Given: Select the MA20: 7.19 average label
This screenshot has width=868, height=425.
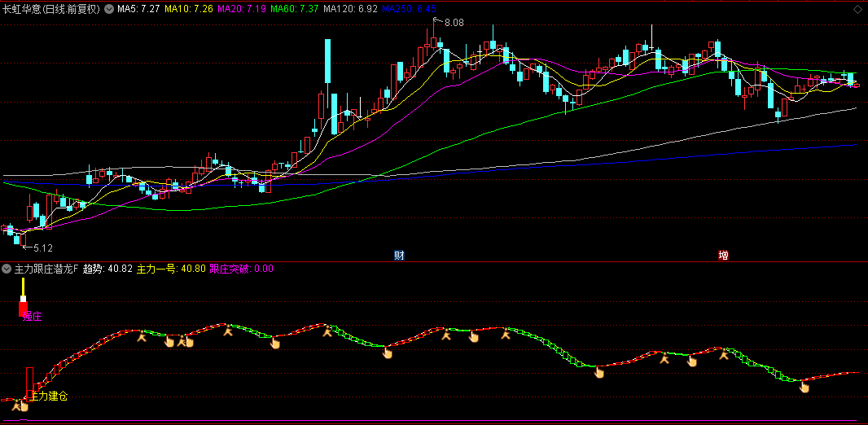Looking at the screenshot, I should tap(241, 10).
